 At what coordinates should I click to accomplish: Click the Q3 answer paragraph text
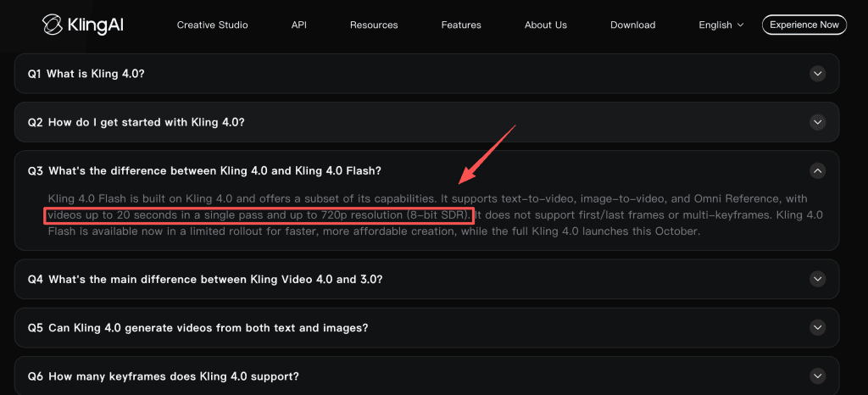coord(435,214)
